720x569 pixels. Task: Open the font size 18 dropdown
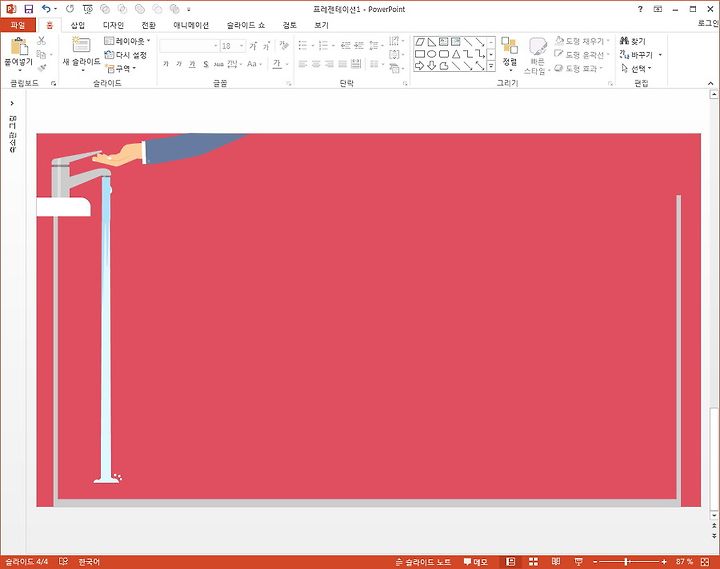242,46
